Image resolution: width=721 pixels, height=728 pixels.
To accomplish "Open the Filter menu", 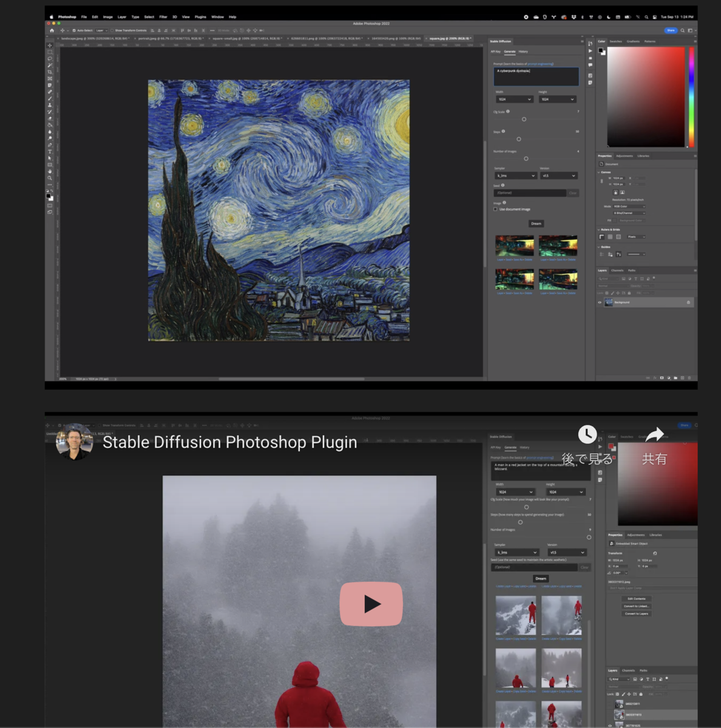I will point(163,17).
